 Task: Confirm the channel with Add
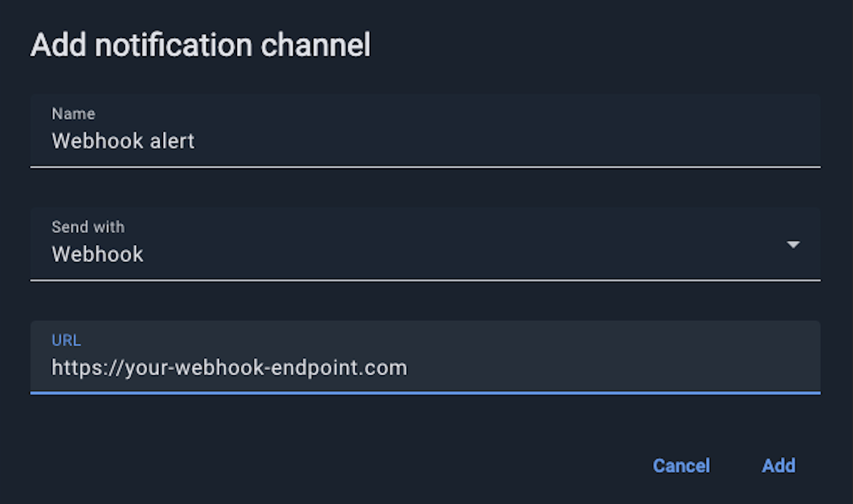click(x=778, y=465)
